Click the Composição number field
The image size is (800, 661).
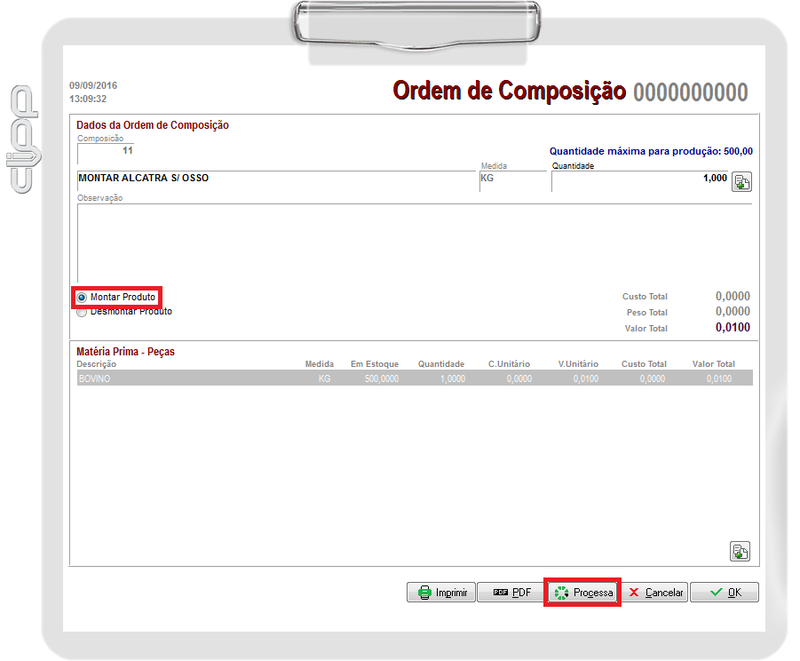pyautogui.click(x=104, y=151)
